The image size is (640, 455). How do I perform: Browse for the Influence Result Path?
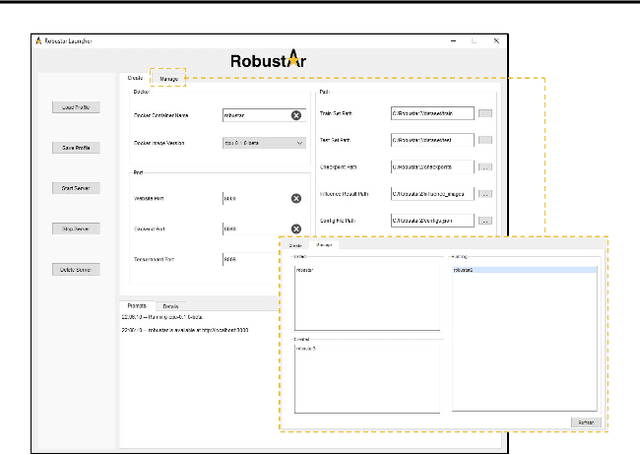click(x=485, y=193)
